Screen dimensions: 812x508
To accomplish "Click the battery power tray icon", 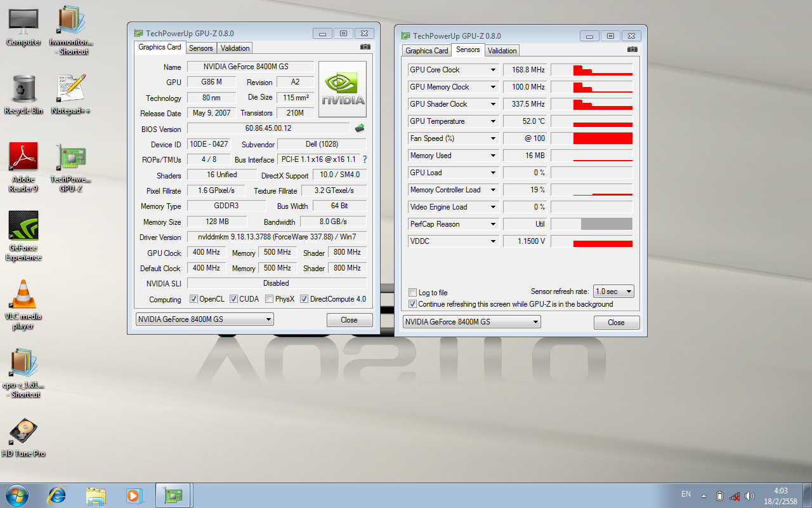I will (x=719, y=496).
